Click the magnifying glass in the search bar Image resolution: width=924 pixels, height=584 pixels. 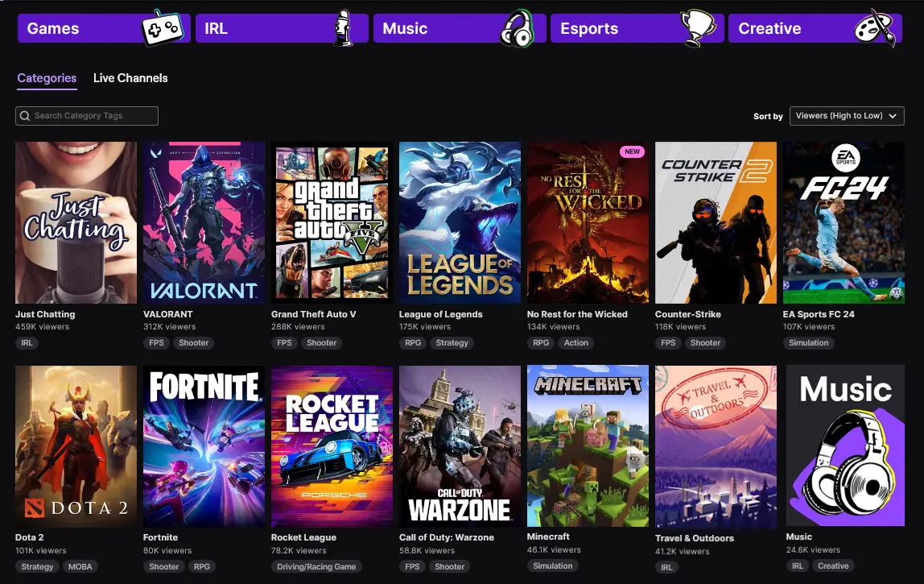point(25,115)
